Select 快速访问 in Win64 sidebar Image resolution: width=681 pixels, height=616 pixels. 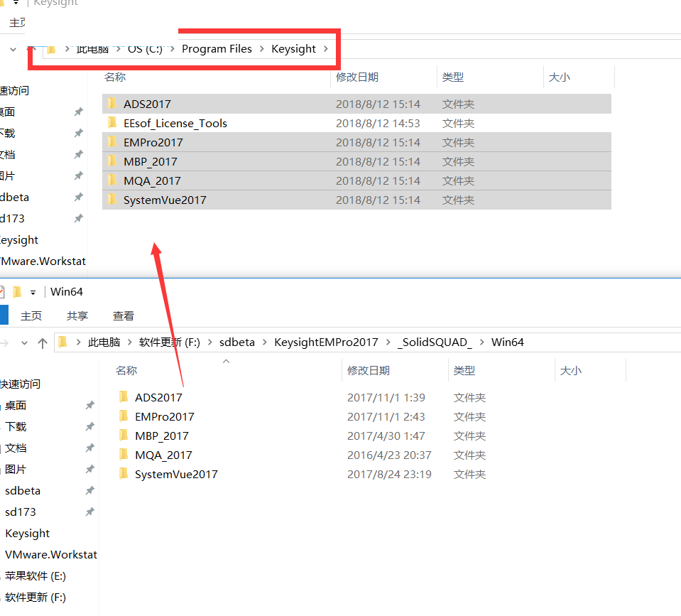pyautogui.click(x=20, y=384)
